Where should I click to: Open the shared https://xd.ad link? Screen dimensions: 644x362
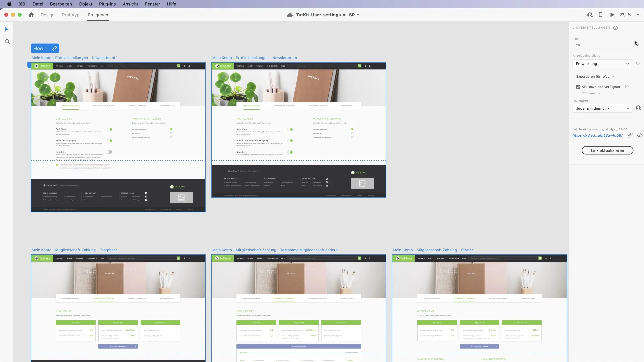point(597,135)
